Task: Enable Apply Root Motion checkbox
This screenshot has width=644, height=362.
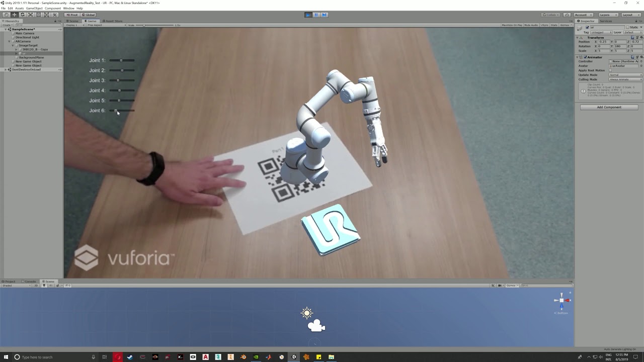Action: click(610, 70)
